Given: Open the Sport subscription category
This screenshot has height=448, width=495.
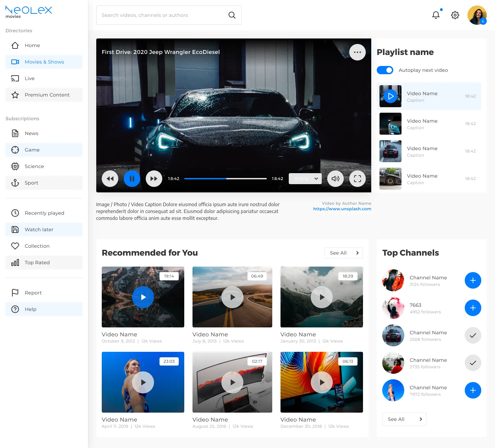Looking at the screenshot, I should 31,183.
